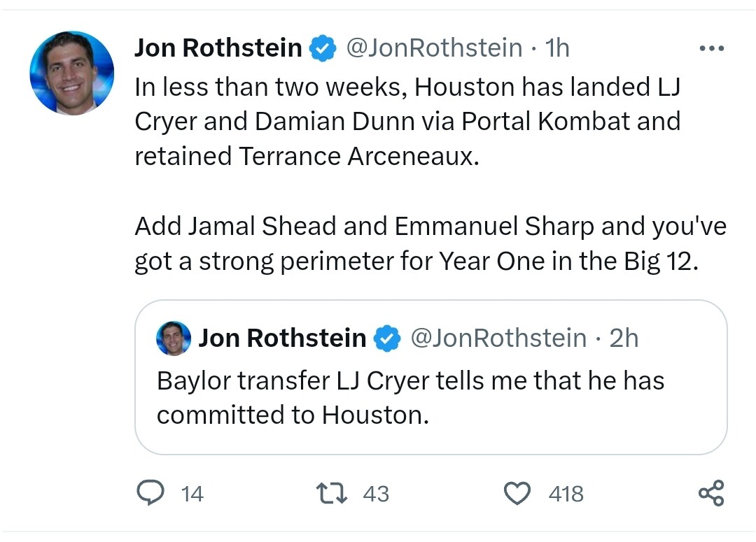Click the bold Jon Rothstein name in main tweet
Screen dimensions: 756x542
(218, 48)
